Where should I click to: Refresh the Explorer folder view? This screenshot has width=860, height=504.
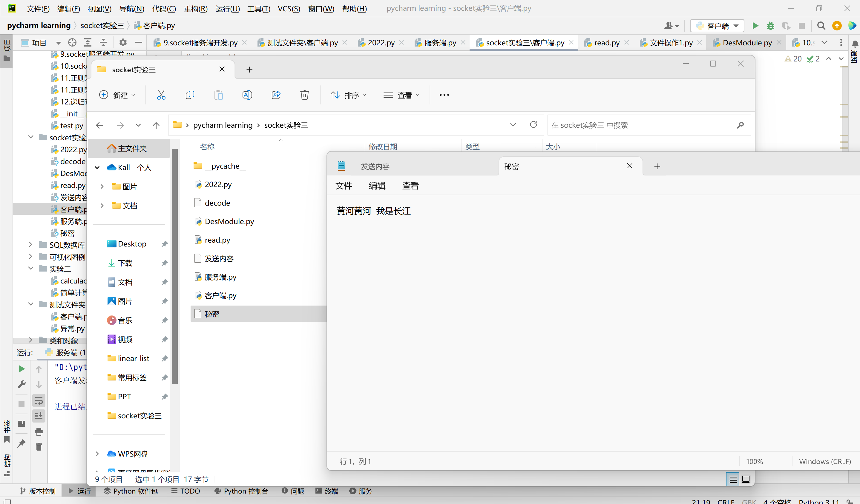point(534,125)
